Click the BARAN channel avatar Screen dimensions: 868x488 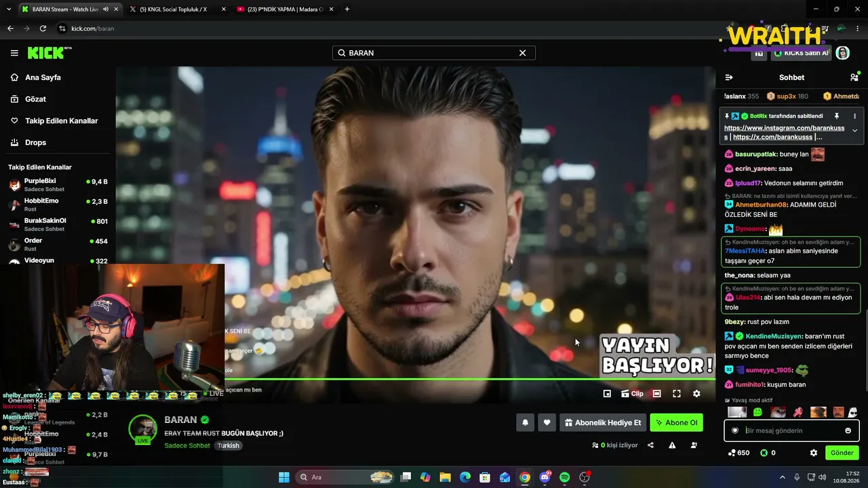point(143,428)
